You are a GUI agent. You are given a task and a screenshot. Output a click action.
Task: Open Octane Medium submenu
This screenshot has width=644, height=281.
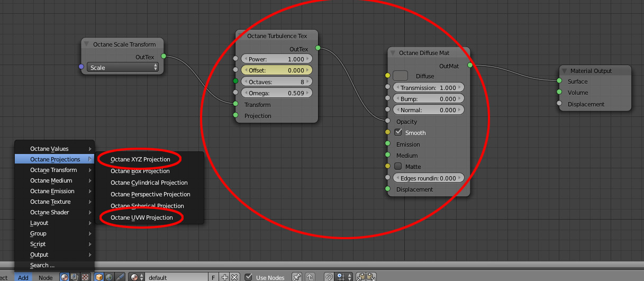coord(55,180)
